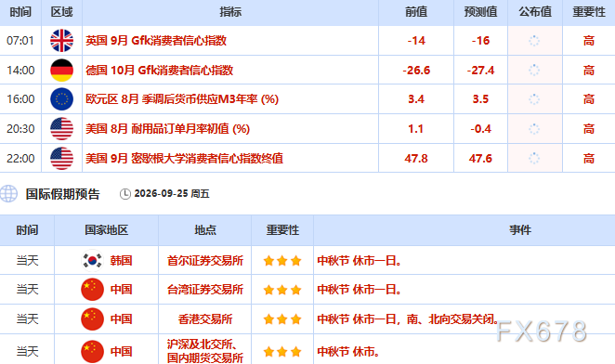Click star rating in 香港交易所 row
The image size is (615, 364).
point(282,319)
